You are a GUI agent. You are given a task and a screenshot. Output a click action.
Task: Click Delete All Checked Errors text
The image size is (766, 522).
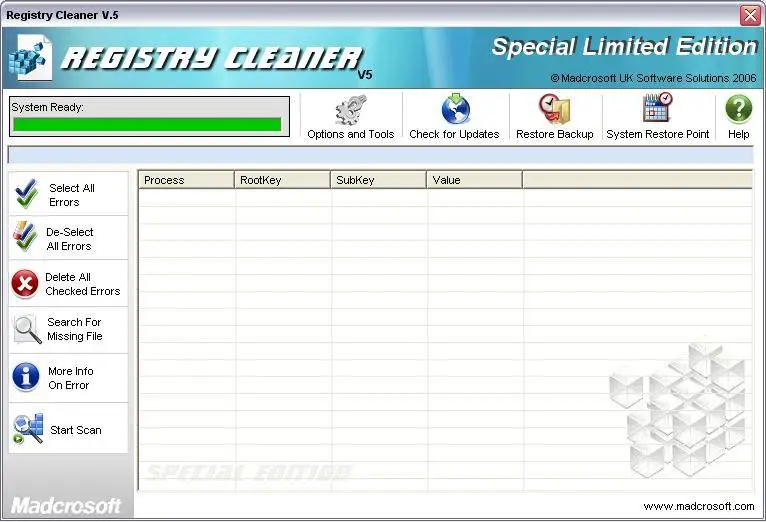83,284
